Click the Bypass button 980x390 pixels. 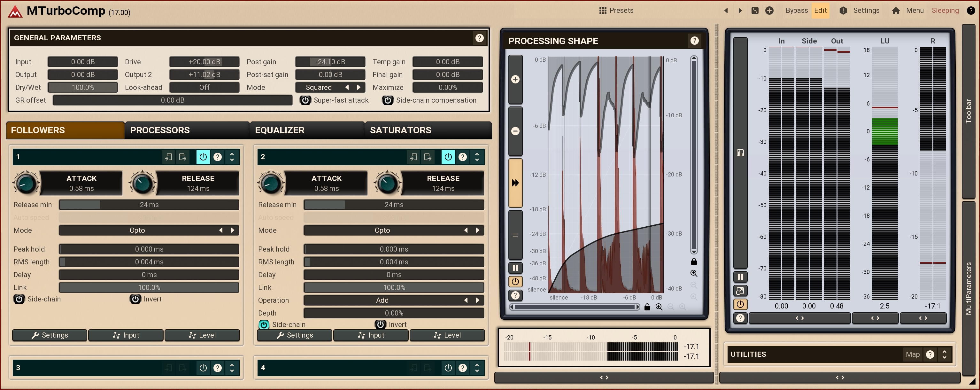796,11
